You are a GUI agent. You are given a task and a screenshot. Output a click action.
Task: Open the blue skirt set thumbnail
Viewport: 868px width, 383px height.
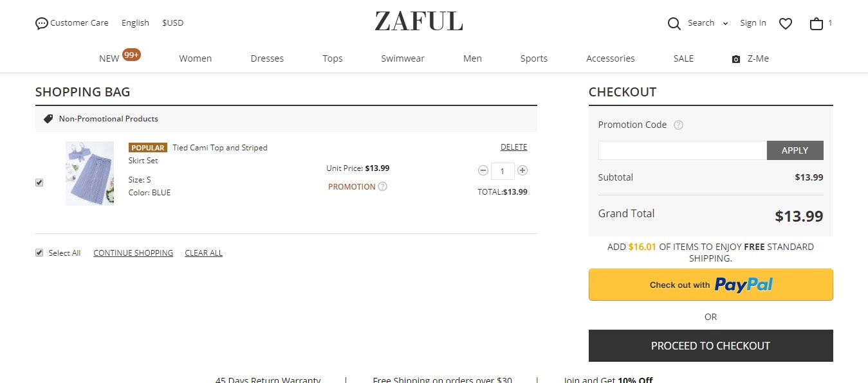[90, 174]
